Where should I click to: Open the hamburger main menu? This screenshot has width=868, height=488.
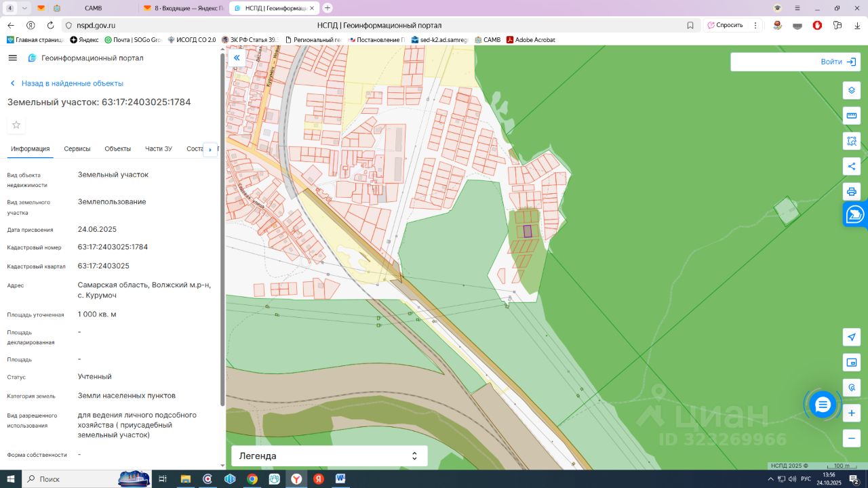point(12,58)
